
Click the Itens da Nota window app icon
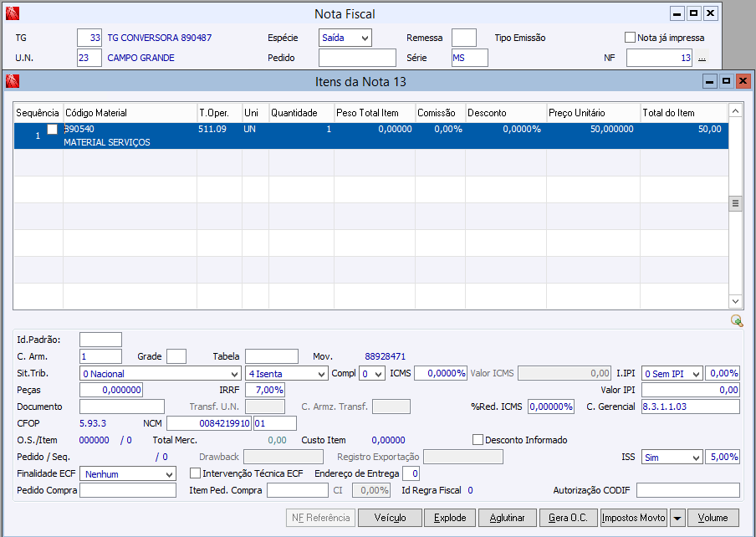(13, 81)
